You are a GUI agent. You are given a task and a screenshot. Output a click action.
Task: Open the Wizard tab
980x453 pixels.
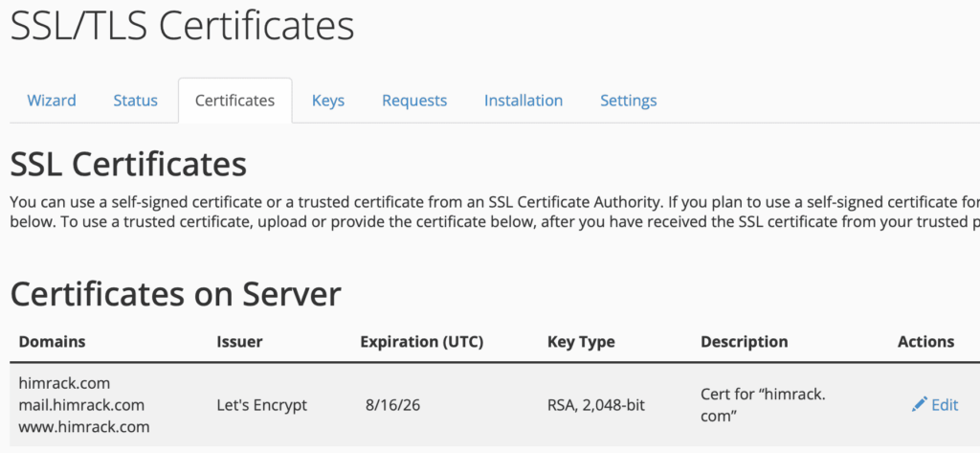(52, 101)
